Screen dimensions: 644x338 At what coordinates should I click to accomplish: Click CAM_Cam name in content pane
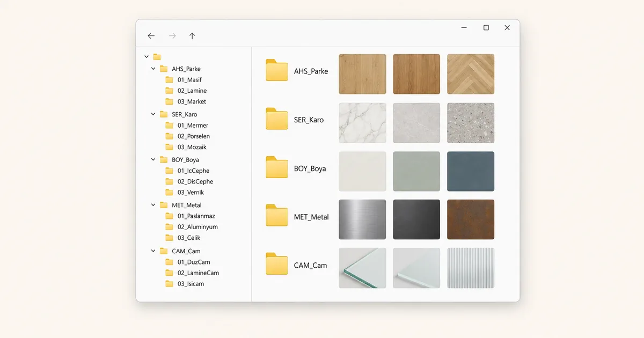tap(311, 265)
